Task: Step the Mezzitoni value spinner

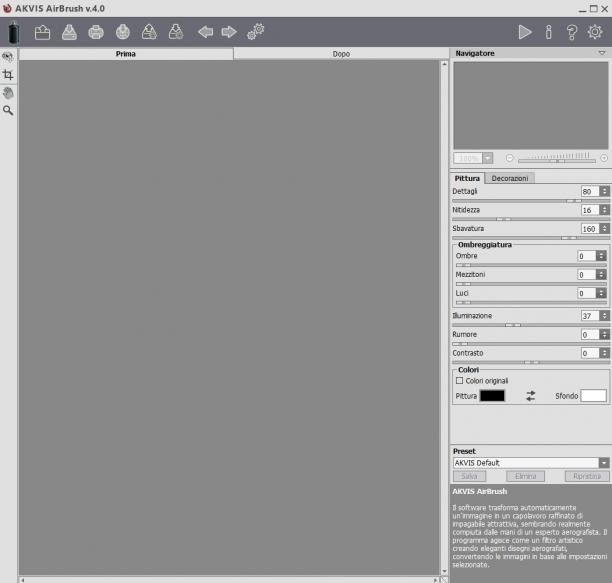Action: [601, 275]
